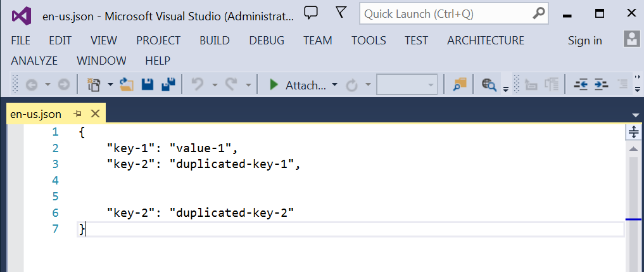This screenshot has width=644, height=272.
Task: Click the green Attach start button
Action: click(x=298, y=85)
